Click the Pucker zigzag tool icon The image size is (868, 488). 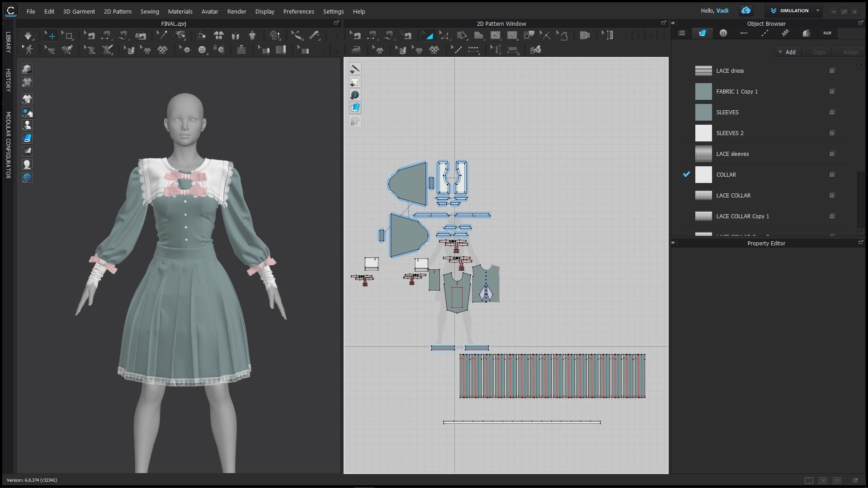(513, 50)
